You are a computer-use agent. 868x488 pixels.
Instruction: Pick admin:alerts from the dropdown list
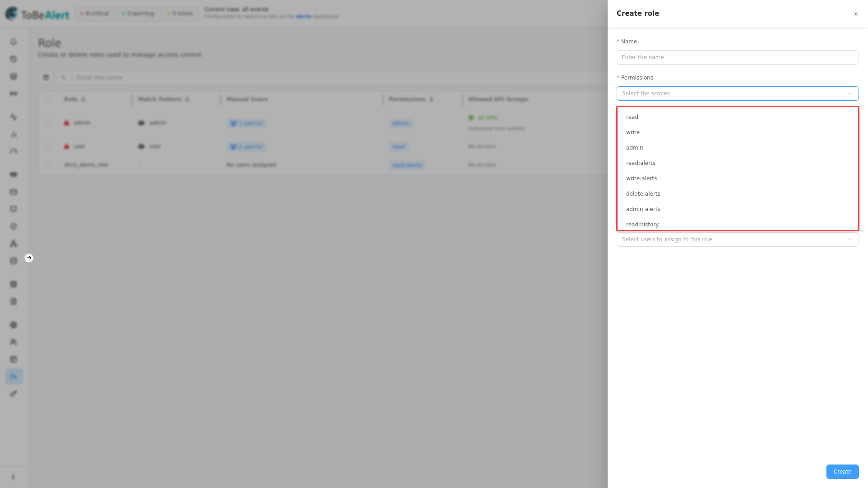(737, 209)
